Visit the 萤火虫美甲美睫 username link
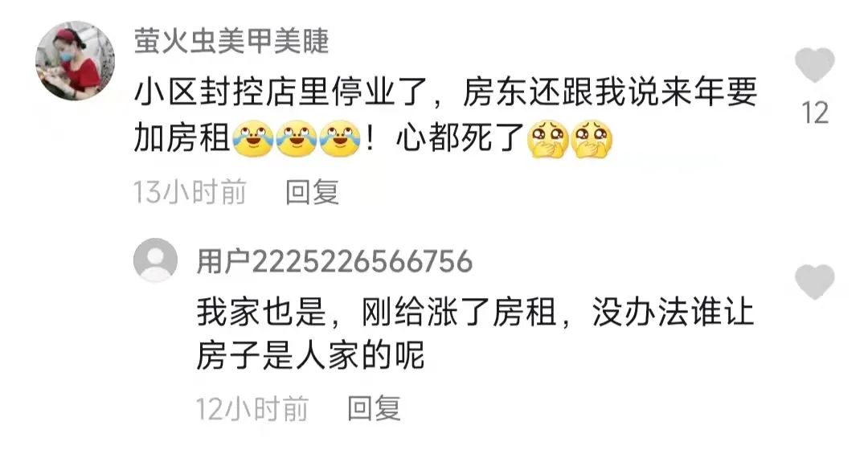Image resolution: width=868 pixels, height=450 pixels. click(x=232, y=41)
